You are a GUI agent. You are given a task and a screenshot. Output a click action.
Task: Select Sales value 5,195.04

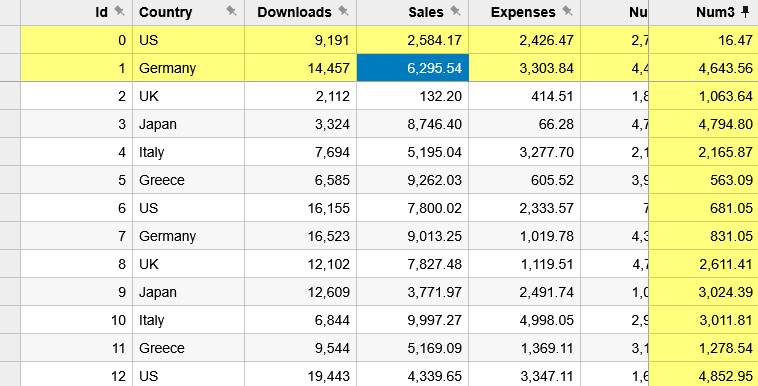pos(413,152)
